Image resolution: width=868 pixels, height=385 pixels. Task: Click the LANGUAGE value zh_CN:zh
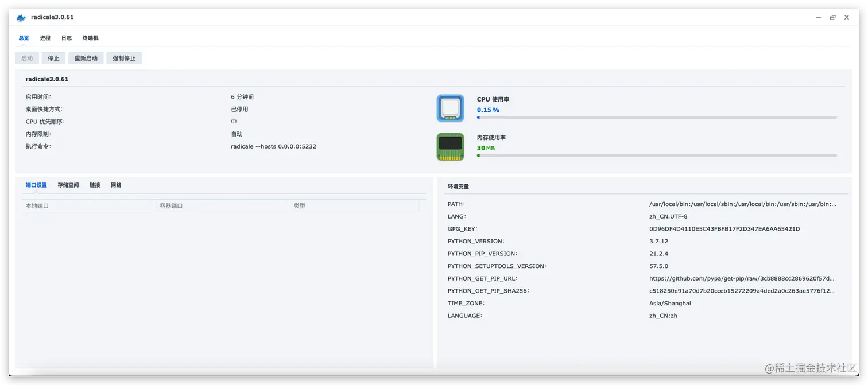[663, 316]
